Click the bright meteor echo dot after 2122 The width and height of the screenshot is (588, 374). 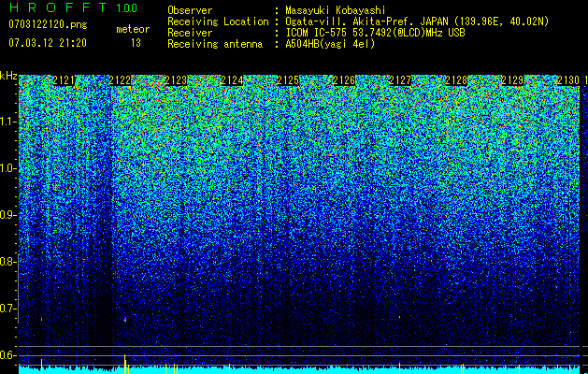pyautogui.click(x=125, y=320)
